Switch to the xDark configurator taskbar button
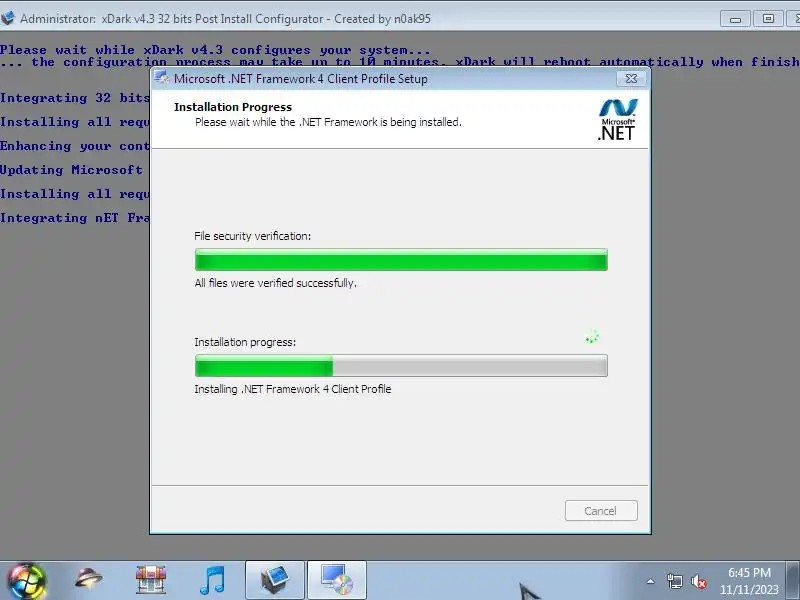This screenshot has height=600, width=800. point(275,580)
